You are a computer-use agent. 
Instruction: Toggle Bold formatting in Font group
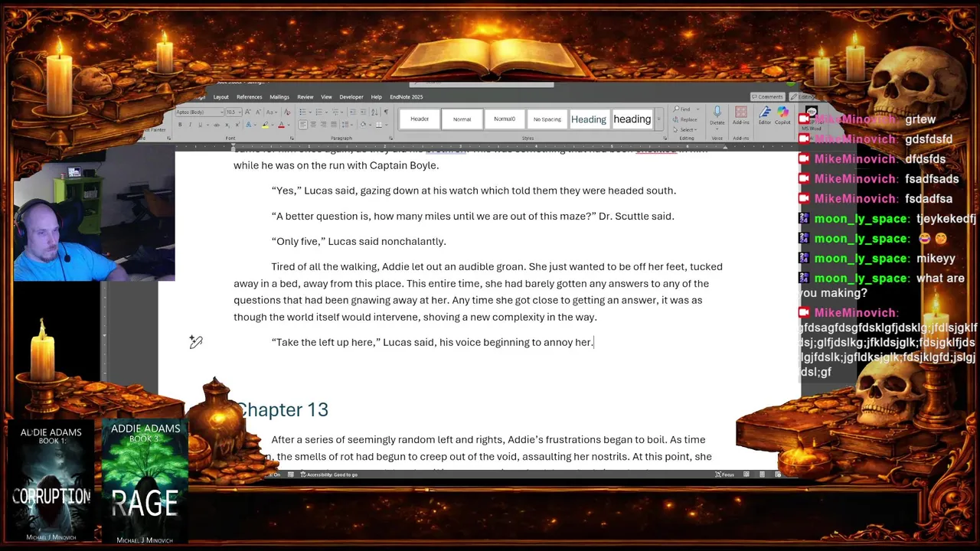tap(180, 125)
